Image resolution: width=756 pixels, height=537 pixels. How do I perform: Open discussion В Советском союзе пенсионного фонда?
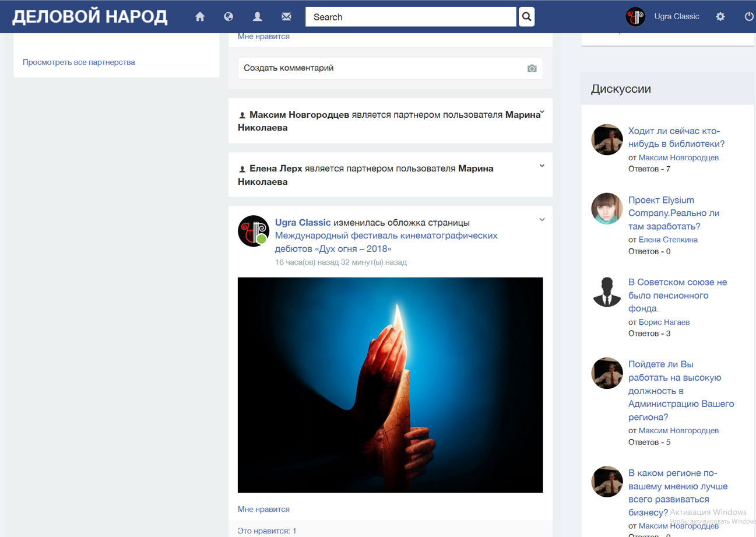click(x=677, y=295)
